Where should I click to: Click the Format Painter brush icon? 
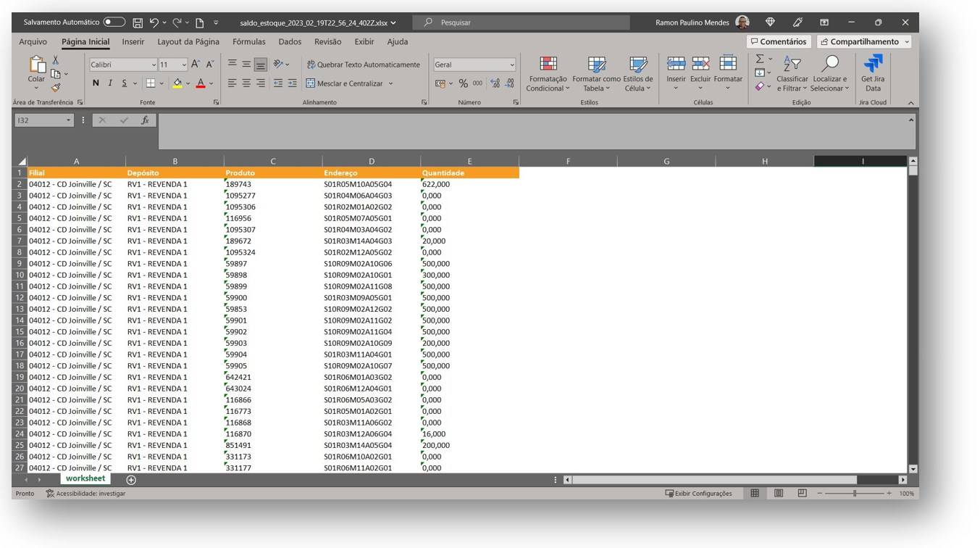(56, 88)
